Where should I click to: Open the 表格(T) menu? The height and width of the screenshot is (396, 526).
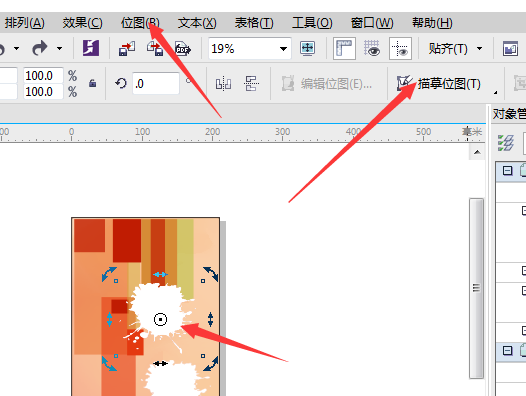pos(254,23)
